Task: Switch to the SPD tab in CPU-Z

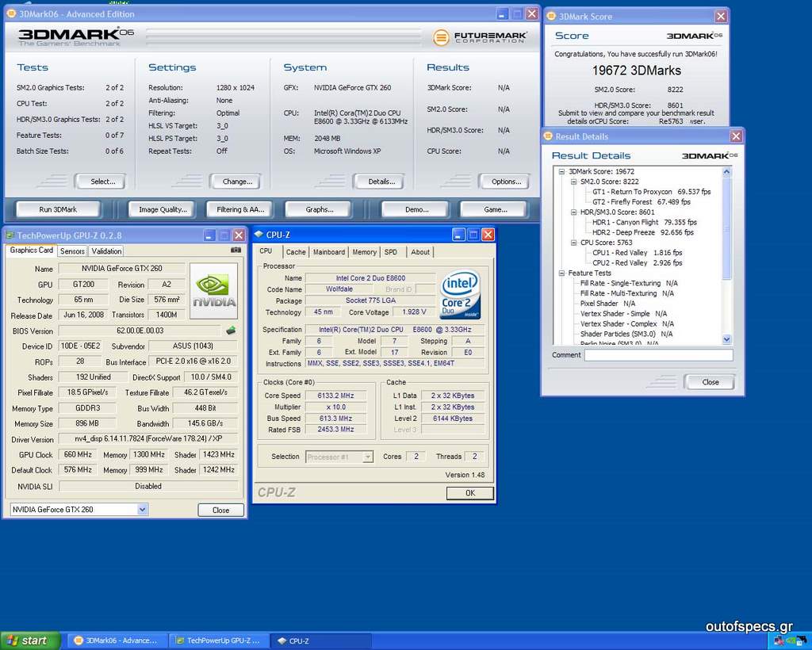Action: click(x=391, y=252)
